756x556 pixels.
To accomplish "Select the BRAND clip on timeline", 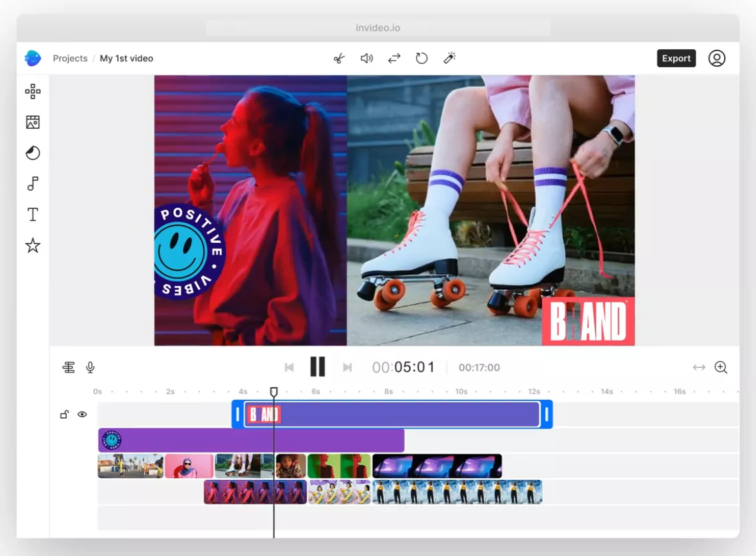I will 391,414.
